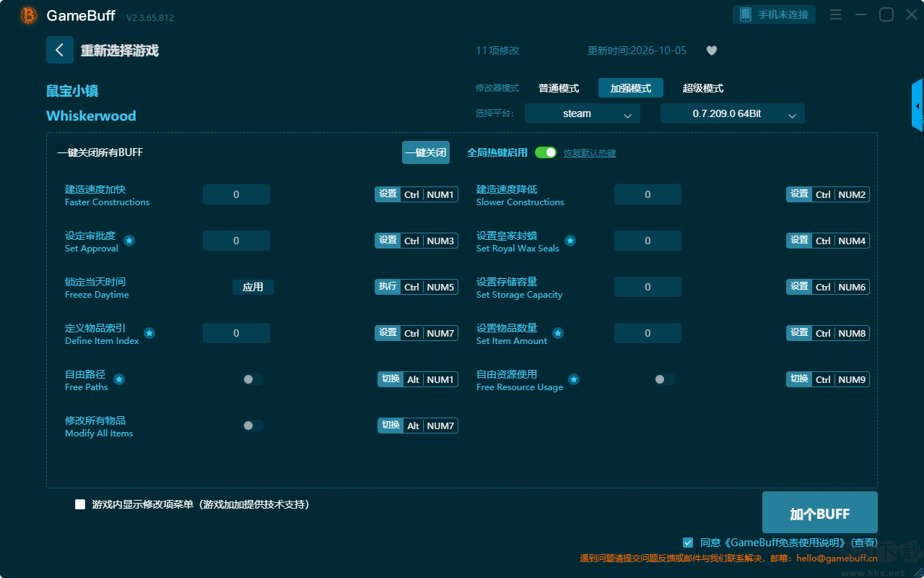Click the Set Approval value field

[236, 241]
